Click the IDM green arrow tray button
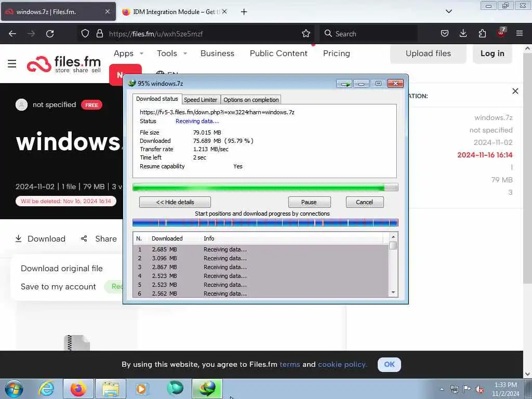The image size is (532, 399). tap(345, 84)
